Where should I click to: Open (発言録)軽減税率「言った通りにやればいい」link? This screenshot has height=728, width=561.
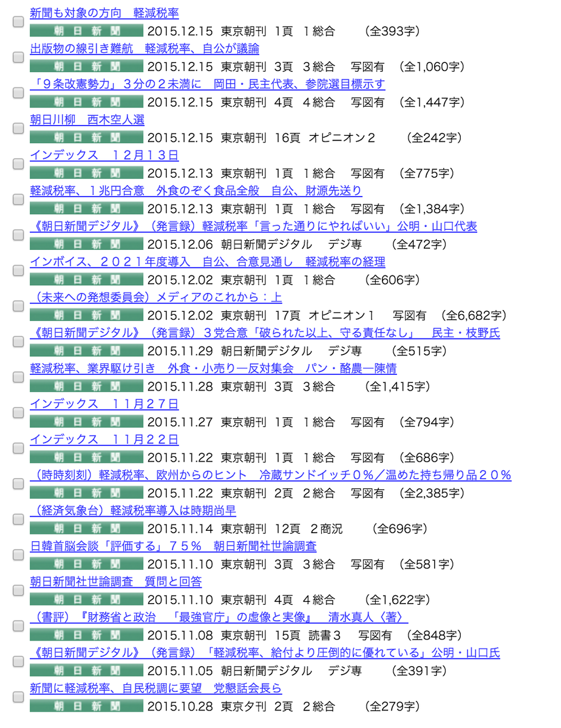click(x=253, y=226)
